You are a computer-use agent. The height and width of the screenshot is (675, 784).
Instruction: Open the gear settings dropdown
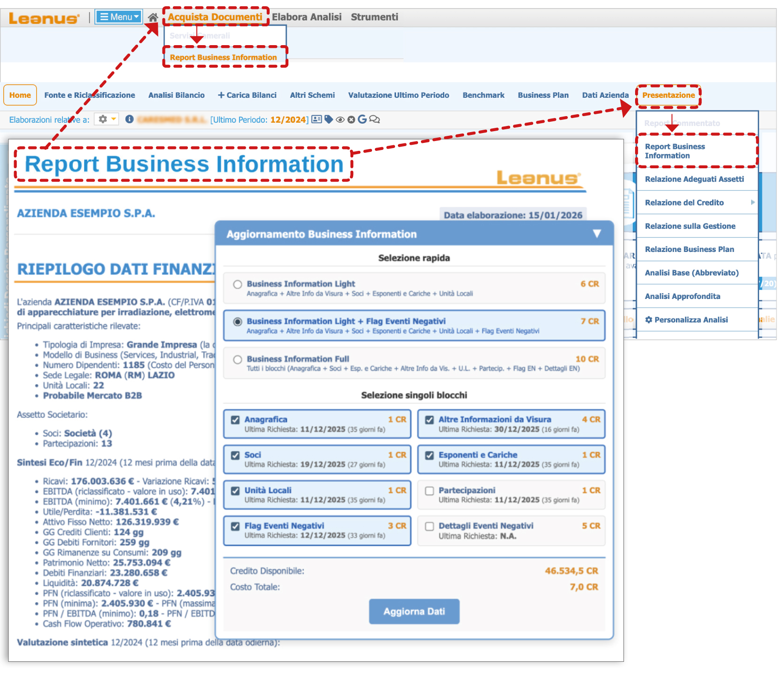pyautogui.click(x=106, y=119)
